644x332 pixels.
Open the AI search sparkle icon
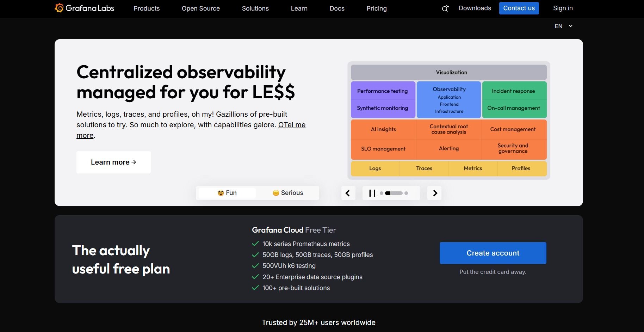(445, 8)
